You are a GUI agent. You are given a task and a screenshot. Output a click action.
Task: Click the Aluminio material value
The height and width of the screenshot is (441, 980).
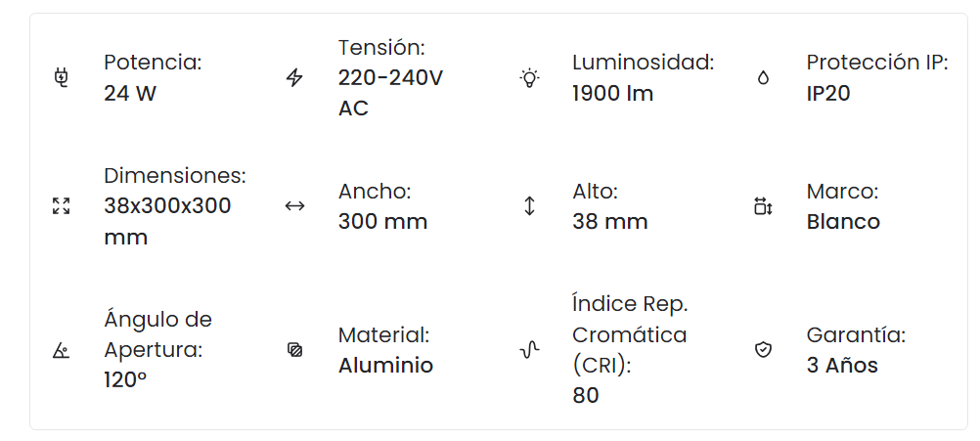coord(385,366)
